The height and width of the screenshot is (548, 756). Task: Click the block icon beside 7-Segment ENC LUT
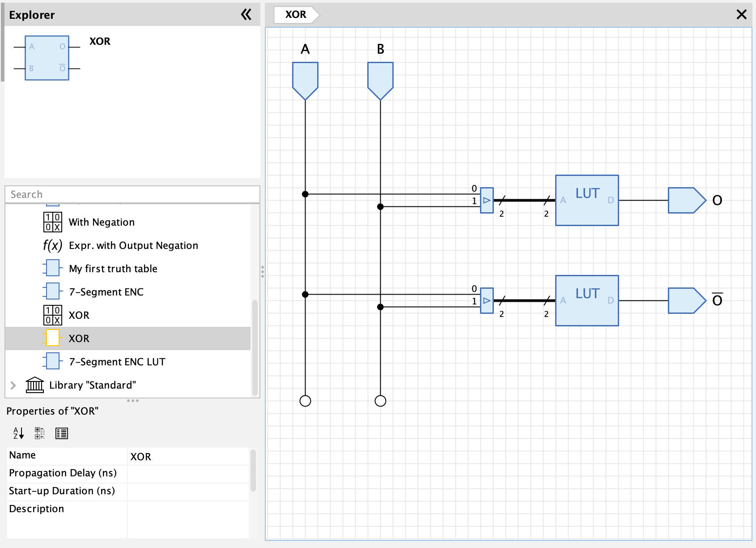click(x=53, y=361)
